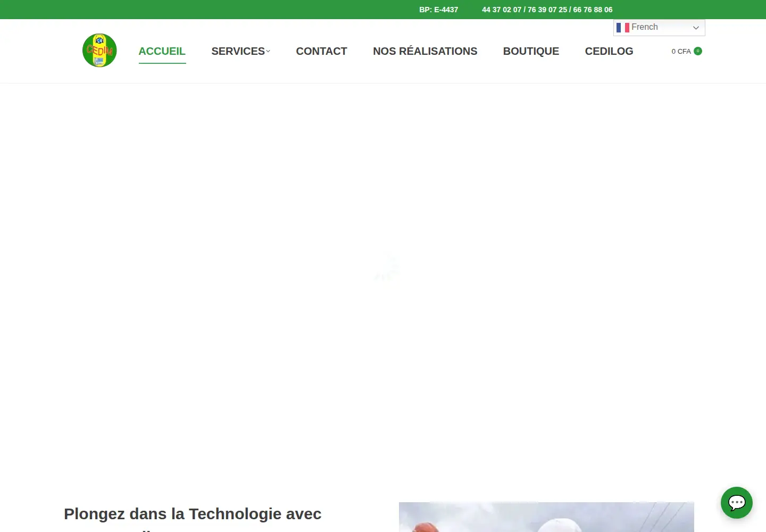Expand the Services submenu arrow
The image size is (766, 532).
(x=268, y=51)
